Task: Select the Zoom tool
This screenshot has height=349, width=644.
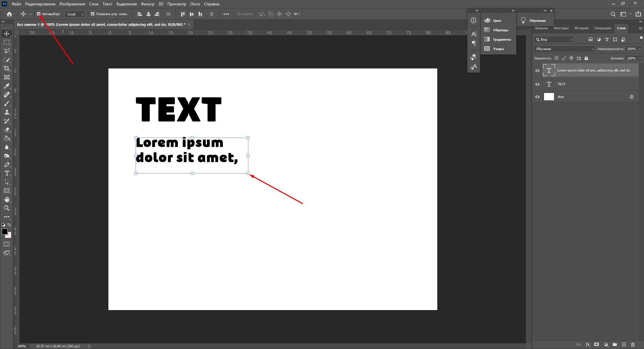Action: point(7,208)
